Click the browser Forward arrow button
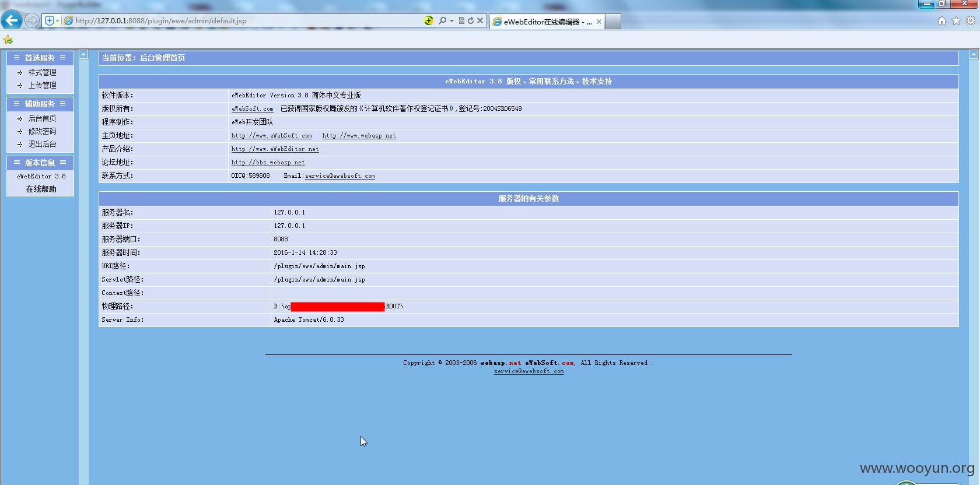The image size is (980, 485). pyautogui.click(x=32, y=20)
